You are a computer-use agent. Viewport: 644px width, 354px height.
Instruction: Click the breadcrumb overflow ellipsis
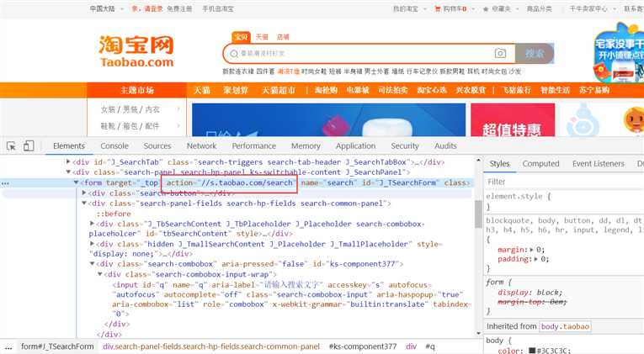8,347
